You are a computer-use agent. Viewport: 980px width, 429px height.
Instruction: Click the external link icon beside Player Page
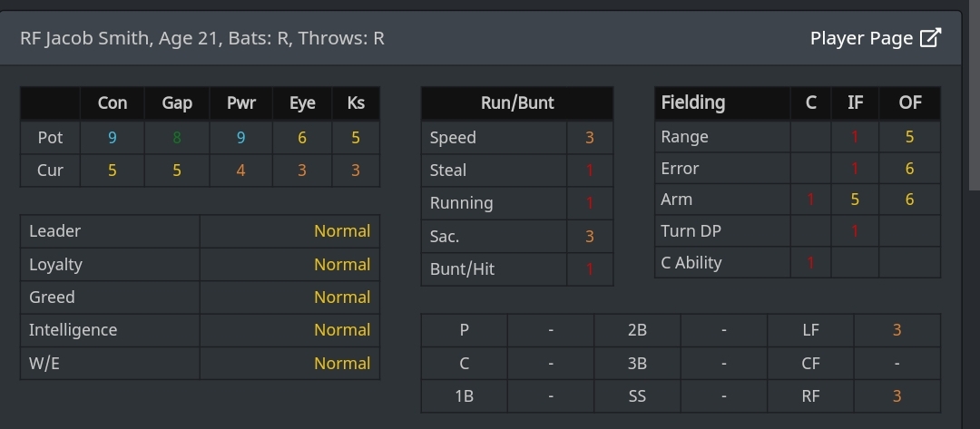(x=930, y=38)
